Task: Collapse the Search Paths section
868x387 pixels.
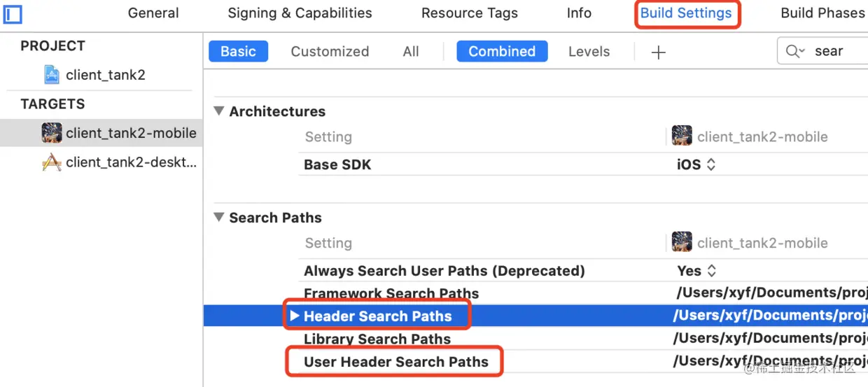Action: [219, 218]
